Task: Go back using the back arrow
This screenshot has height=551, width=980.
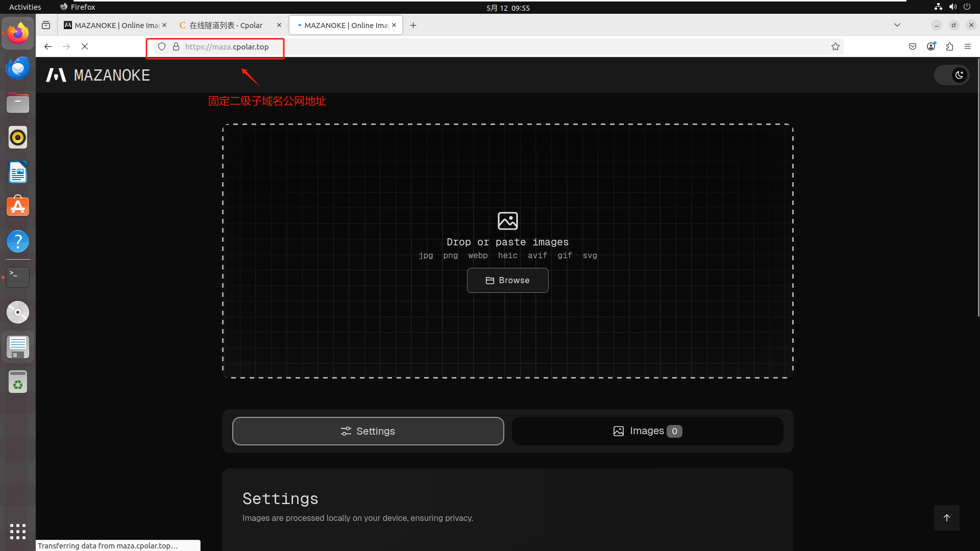Action: point(48,46)
